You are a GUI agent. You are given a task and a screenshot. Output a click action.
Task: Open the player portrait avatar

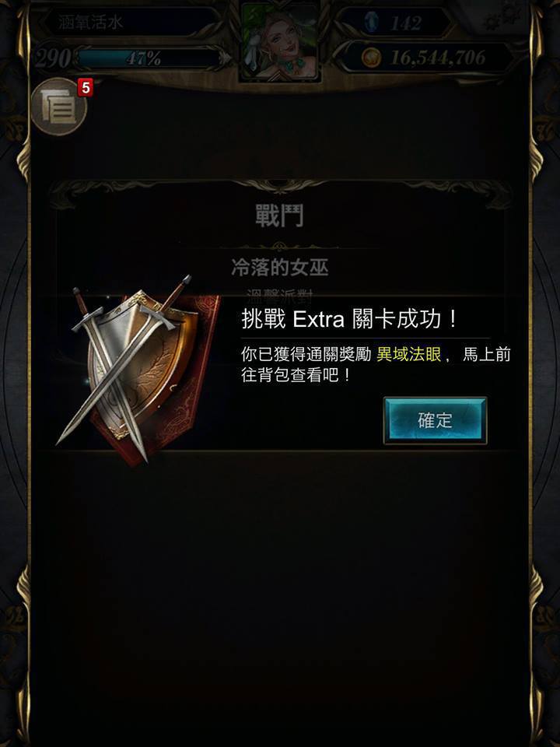(280, 41)
